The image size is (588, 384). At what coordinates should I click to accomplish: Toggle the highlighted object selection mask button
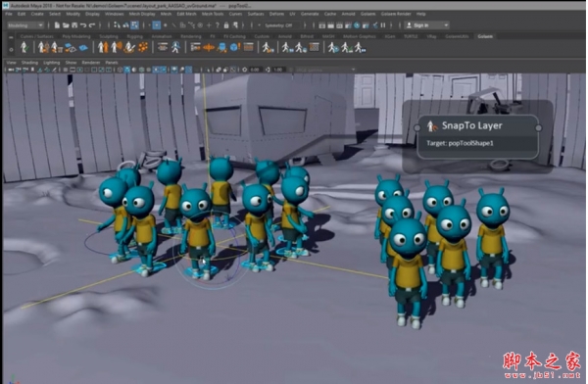(x=157, y=25)
